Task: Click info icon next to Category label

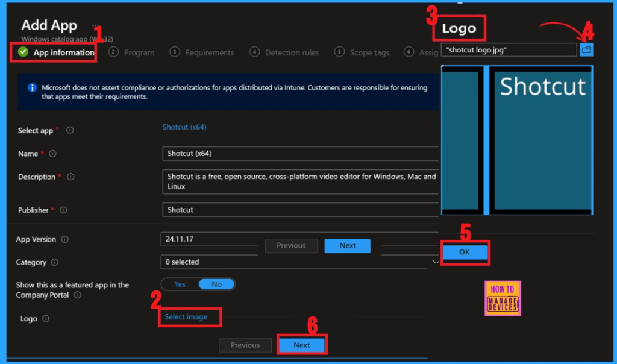Action: [x=55, y=262]
